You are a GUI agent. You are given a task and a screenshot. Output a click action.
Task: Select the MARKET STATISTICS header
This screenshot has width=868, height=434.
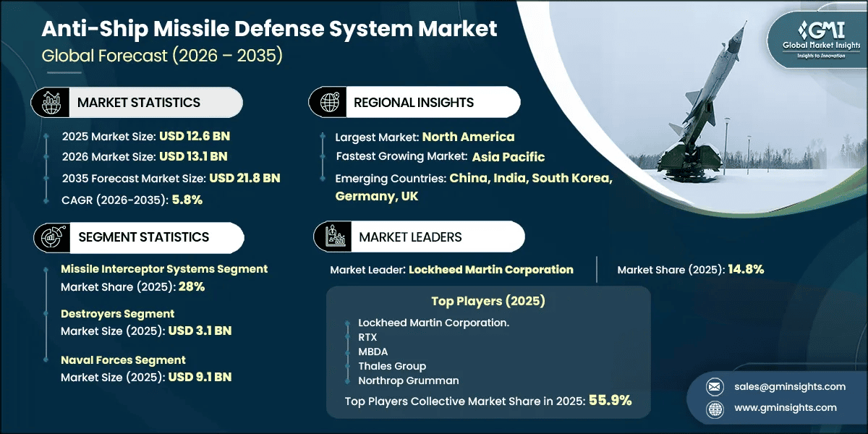pos(139,102)
